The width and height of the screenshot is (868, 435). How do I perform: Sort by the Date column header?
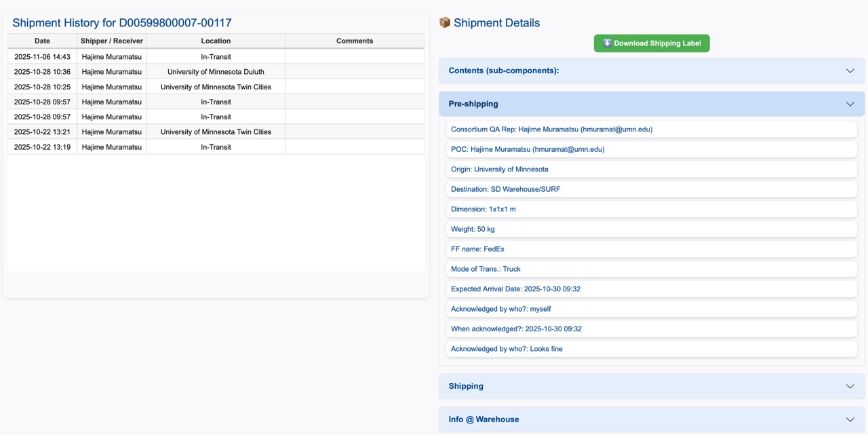tap(42, 41)
